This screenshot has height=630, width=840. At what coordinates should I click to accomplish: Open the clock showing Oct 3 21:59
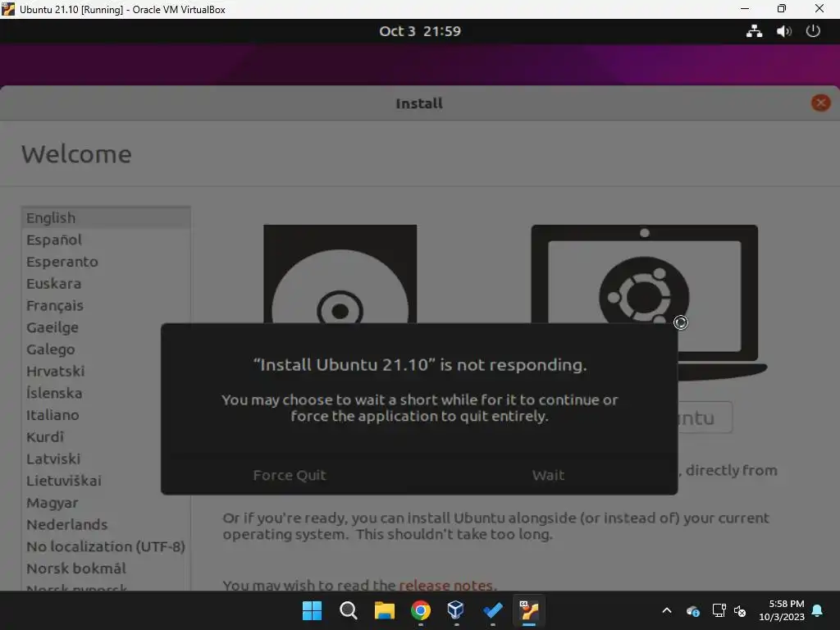pyautogui.click(x=420, y=31)
